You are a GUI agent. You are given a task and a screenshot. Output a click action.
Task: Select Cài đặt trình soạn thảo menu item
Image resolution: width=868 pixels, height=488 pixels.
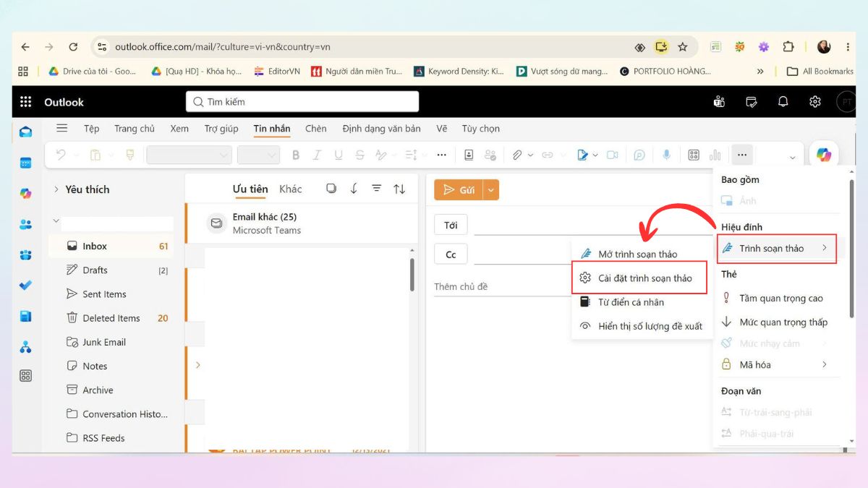pyautogui.click(x=638, y=278)
